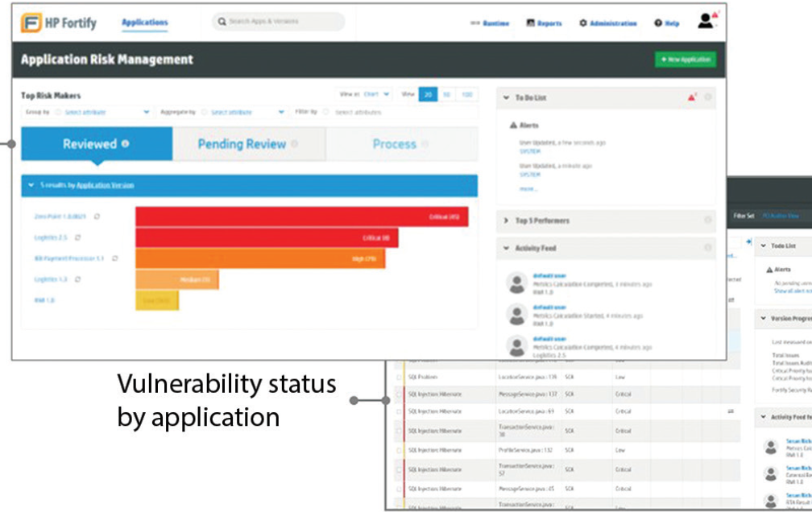Click the info circle in To Do List header
Image resolution: width=812 pixels, height=512 pixels.
(708, 97)
